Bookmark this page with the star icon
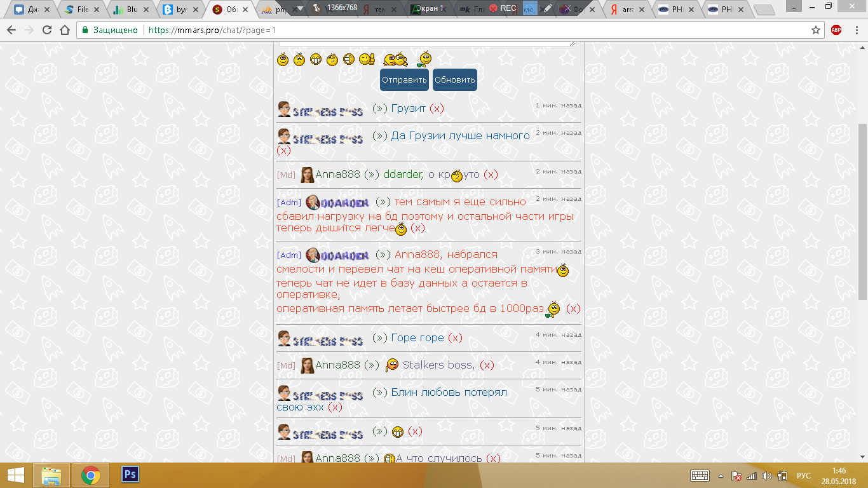 (816, 30)
